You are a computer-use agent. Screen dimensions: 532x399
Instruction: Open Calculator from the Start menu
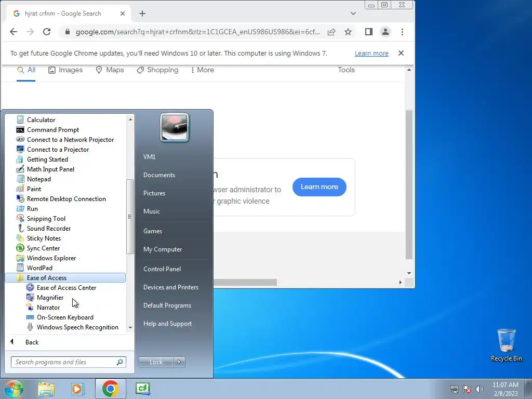click(x=41, y=120)
